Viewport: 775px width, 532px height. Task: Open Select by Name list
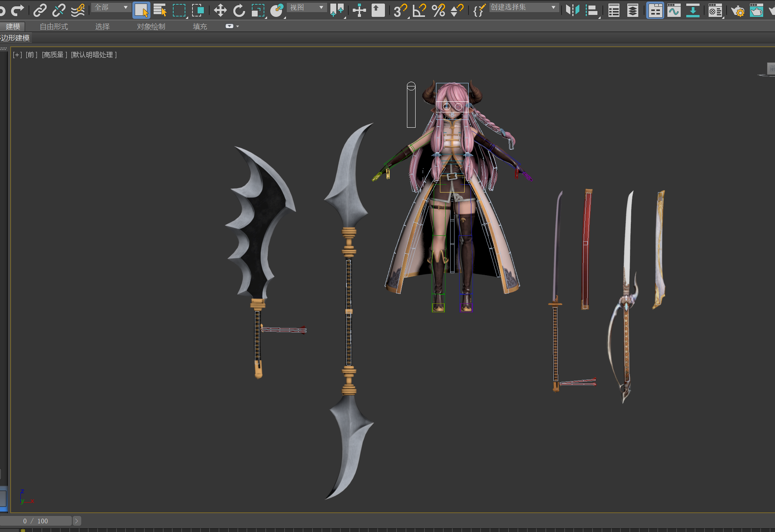(160, 10)
